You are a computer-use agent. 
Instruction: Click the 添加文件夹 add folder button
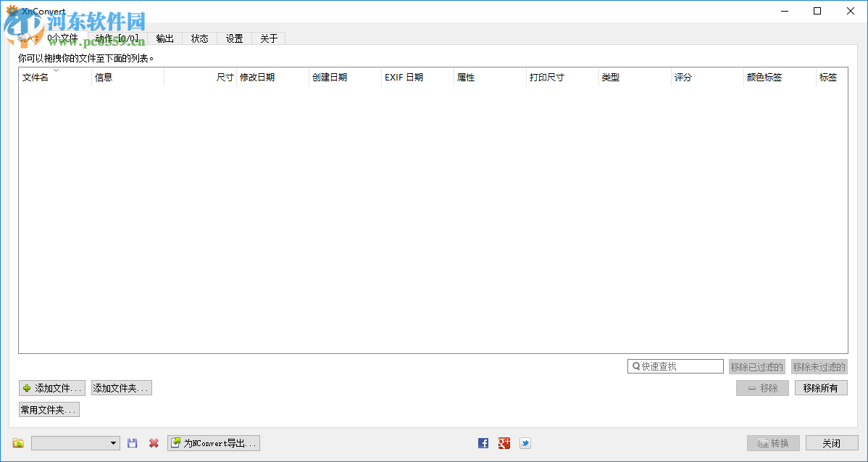coord(121,387)
